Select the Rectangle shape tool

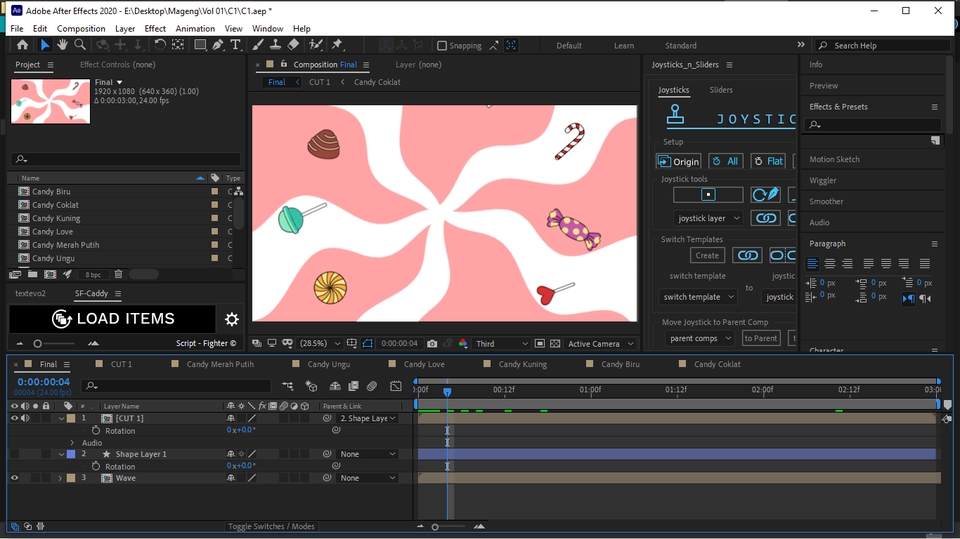[200, 45]
